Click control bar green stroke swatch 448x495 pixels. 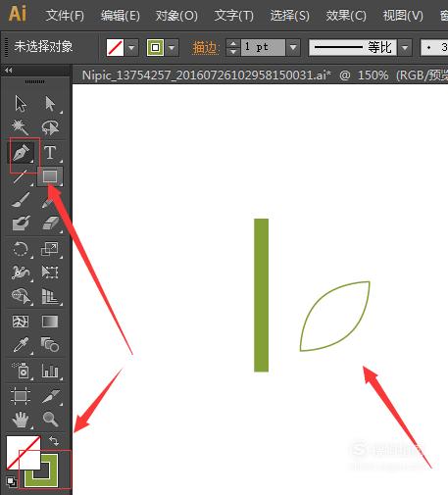tap(155, 48)
